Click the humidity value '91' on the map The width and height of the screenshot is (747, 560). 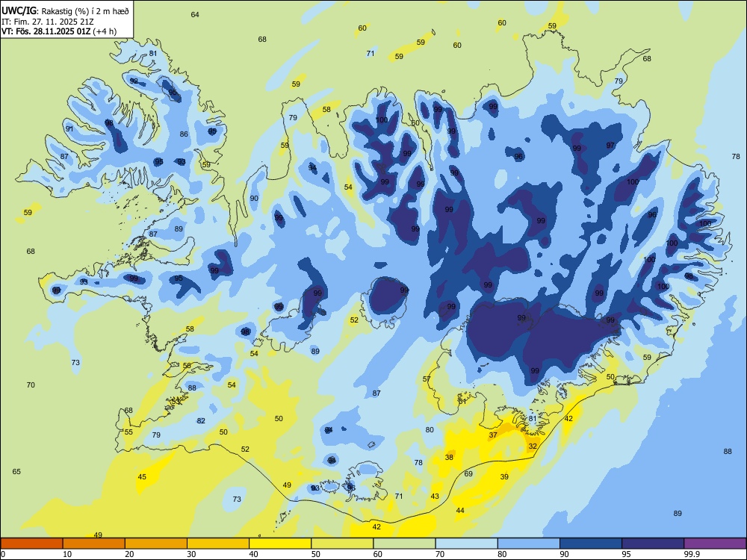click(x=69, y=128)
